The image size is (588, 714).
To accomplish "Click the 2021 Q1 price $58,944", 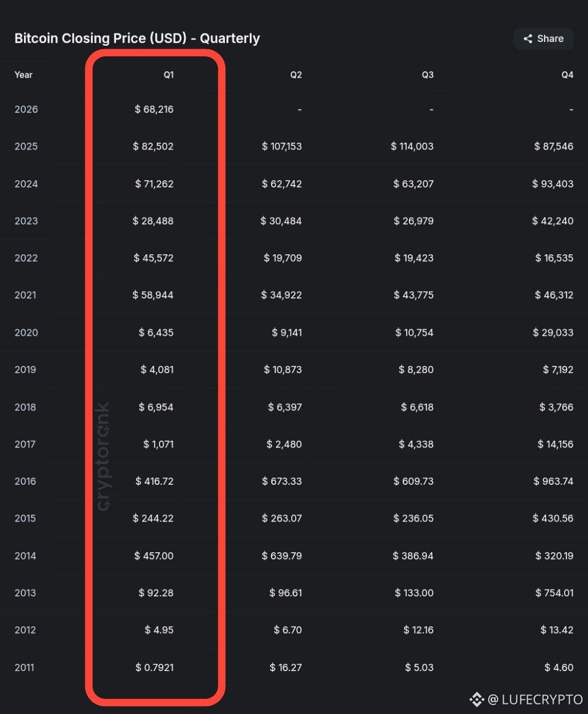I will tap(153, 295).
